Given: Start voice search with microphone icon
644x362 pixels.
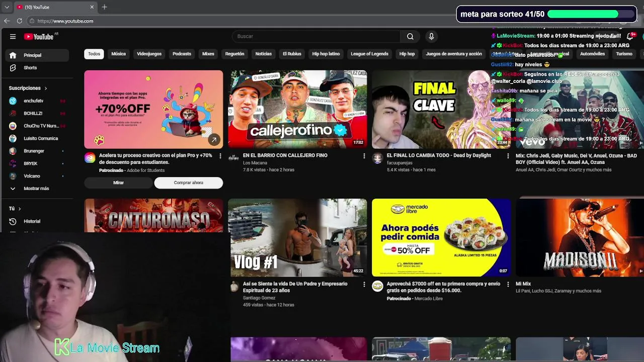Looking at the screenshot, I should 431,36.
